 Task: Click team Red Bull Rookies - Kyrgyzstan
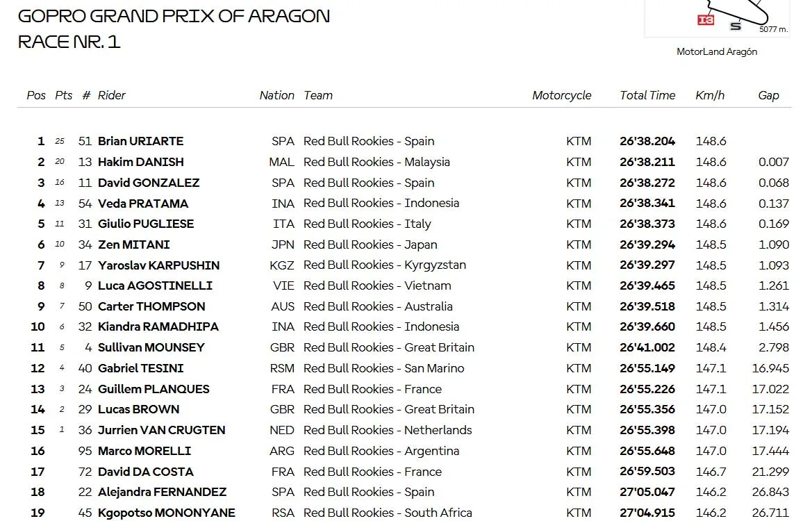(x=385, y=265)
